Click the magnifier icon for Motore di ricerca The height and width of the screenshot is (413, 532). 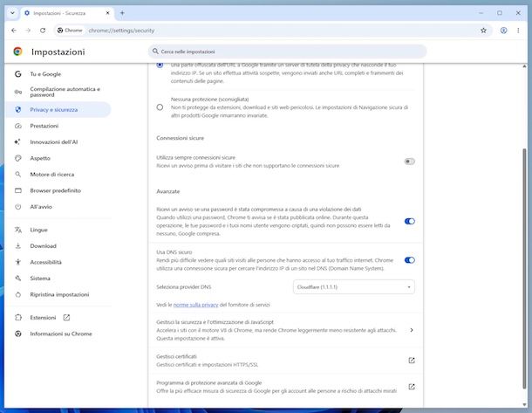18,175
